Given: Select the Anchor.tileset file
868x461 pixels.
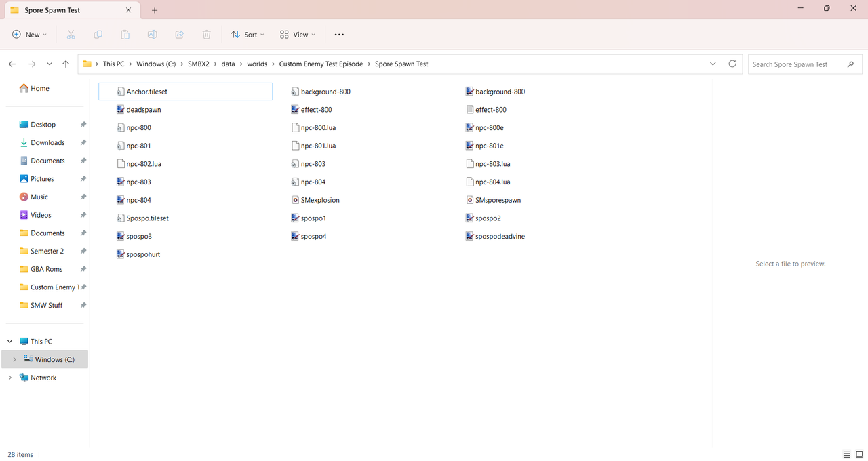Looking at the screenshot, I should (x=185, y=92).
